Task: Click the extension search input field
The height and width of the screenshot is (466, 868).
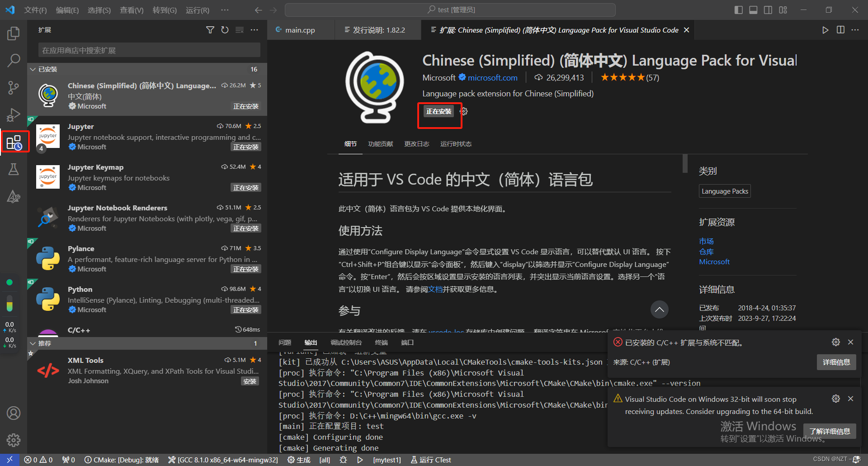Action: (x=149, y=50)
